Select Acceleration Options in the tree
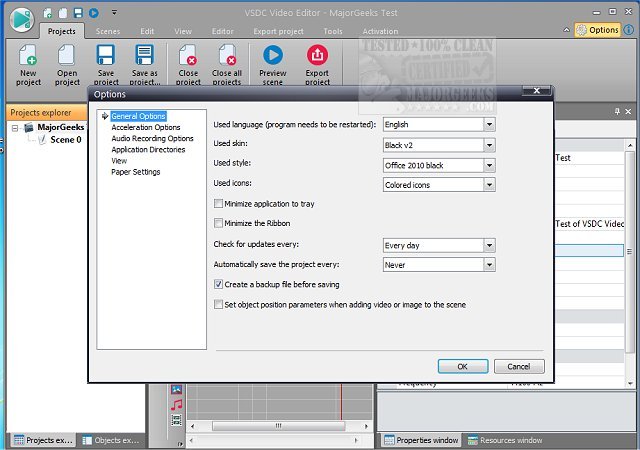Screen dimensions: 640x450 point(146,127)
